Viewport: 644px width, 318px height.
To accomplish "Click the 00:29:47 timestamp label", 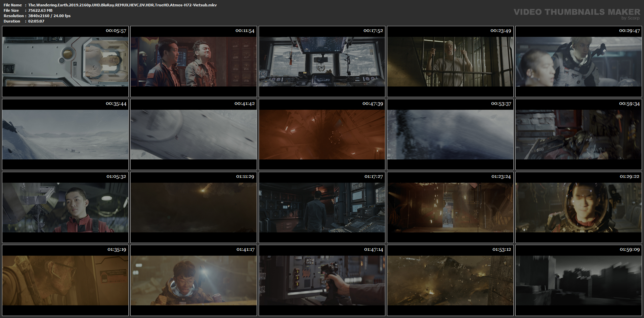I will [630, 31].
